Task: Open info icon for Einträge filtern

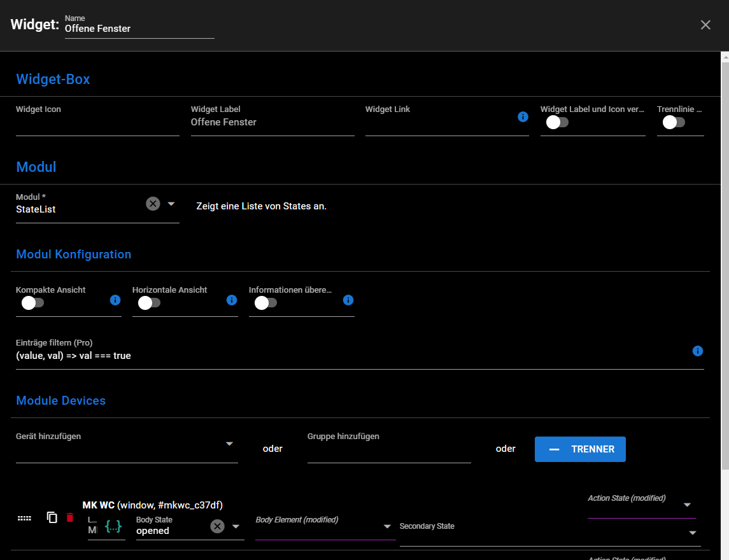Action: [697, 351]
